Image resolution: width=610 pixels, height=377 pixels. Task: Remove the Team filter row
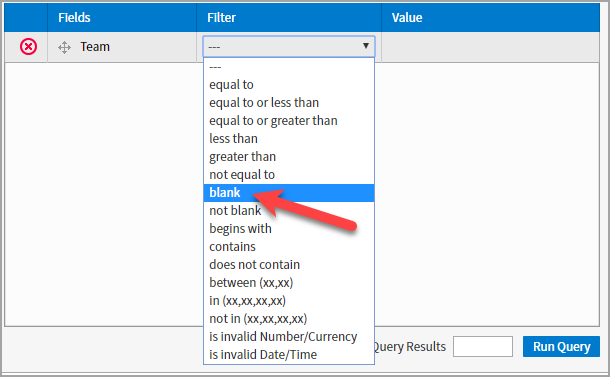(x=28, y=47)
